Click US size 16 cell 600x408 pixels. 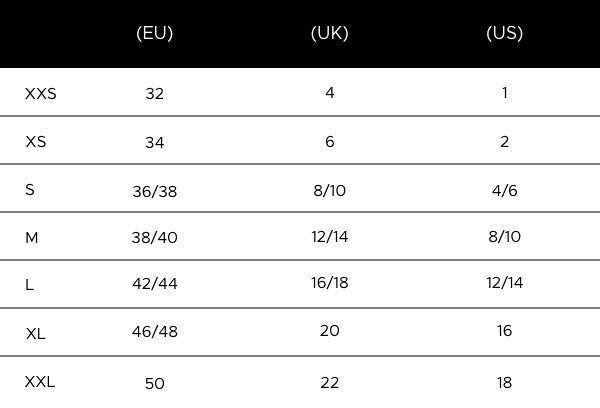[504, 331]
